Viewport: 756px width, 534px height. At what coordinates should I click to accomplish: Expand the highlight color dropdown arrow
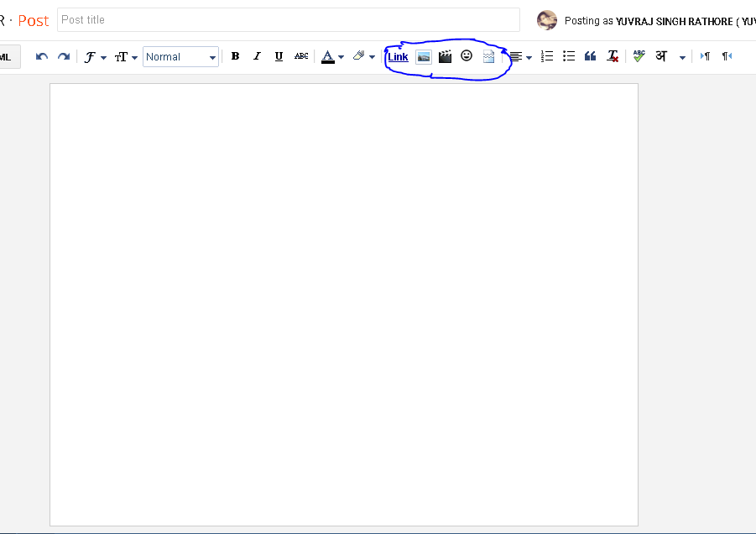372,57
